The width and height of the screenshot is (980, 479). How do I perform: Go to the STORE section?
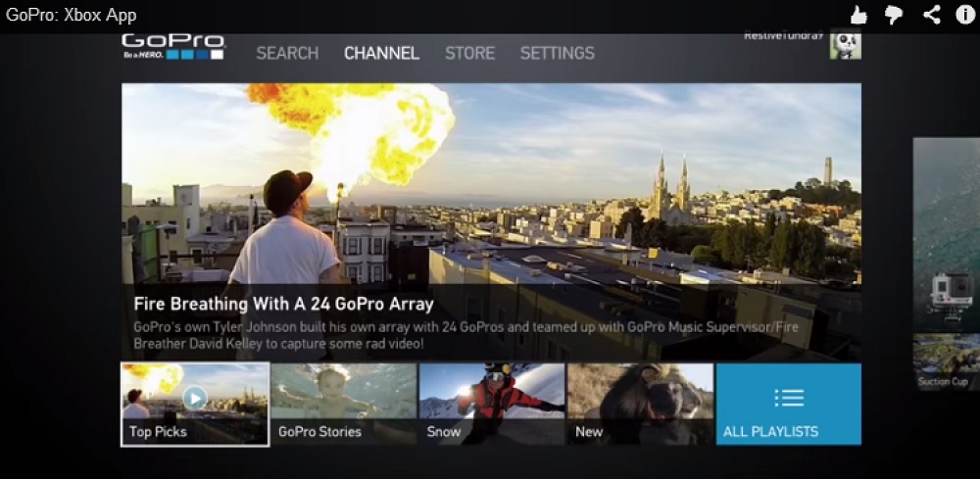pyautogui.click(x=470, y=54)
